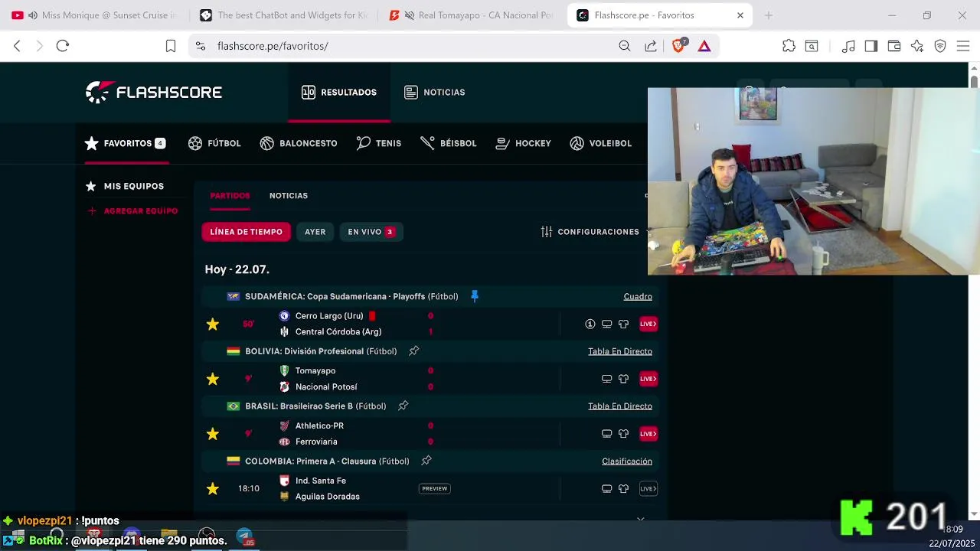Bookmark this page with the bookmark icon

pyautogui.click(x=171, y=46)
